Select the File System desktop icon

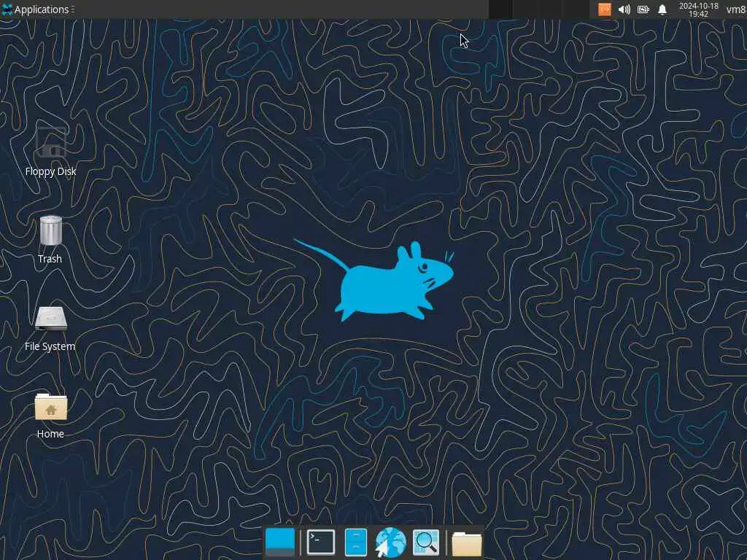point(50,319)
